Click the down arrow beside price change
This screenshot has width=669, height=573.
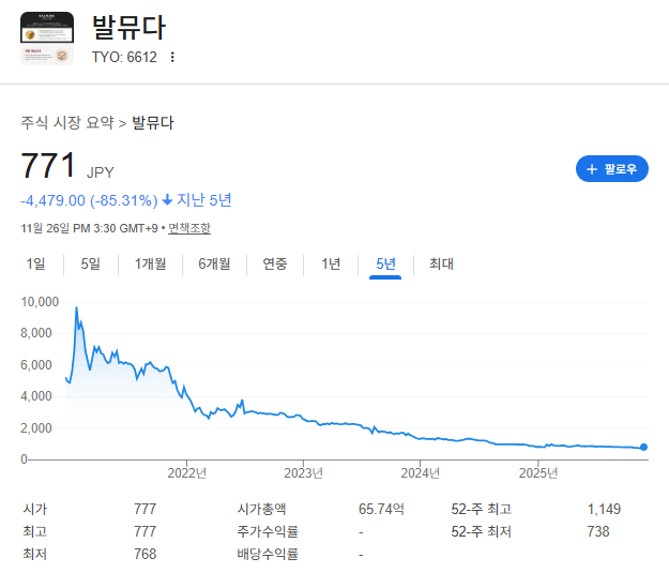click(166, 200)
